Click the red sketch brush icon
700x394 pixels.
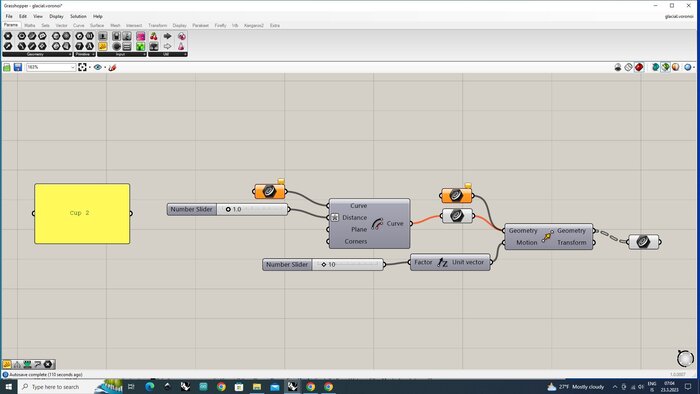[112, 67]
